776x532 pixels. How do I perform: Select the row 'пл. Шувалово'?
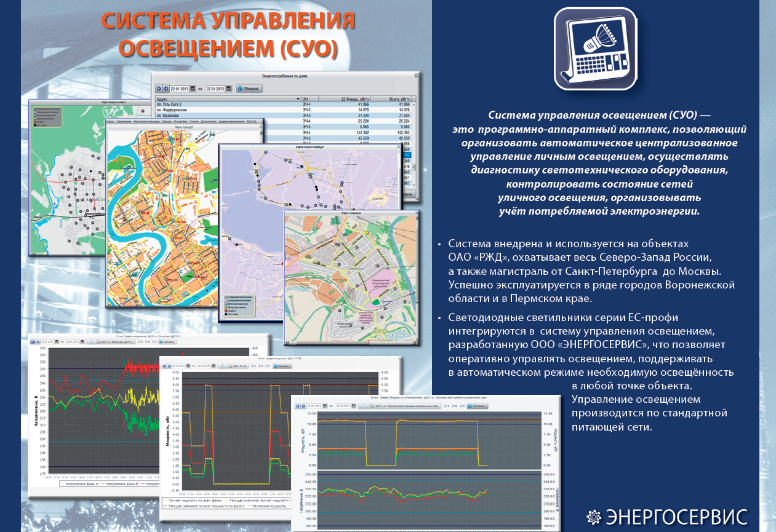click(x=283, y=116)
